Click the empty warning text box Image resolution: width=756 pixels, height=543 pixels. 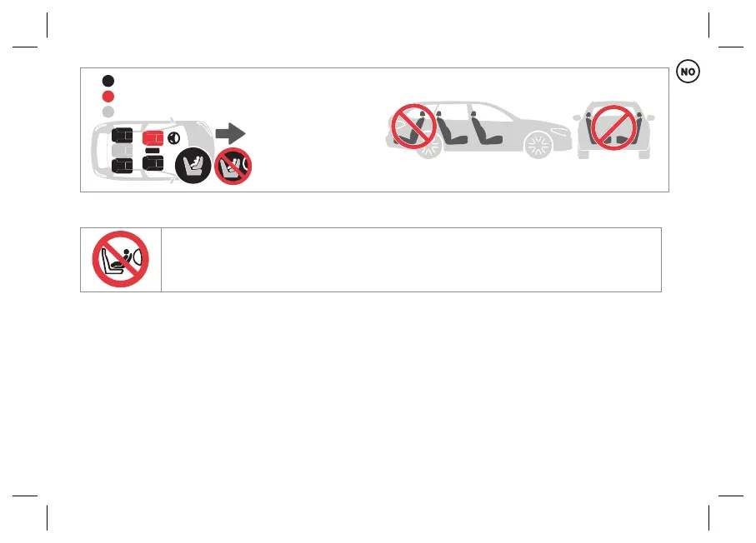411,260
